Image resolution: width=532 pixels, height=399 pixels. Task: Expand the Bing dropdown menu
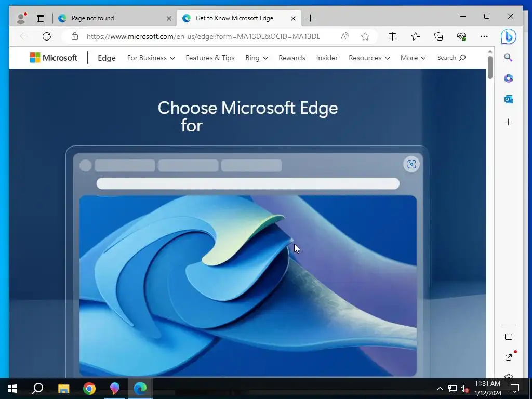click(x=257, y=58)
